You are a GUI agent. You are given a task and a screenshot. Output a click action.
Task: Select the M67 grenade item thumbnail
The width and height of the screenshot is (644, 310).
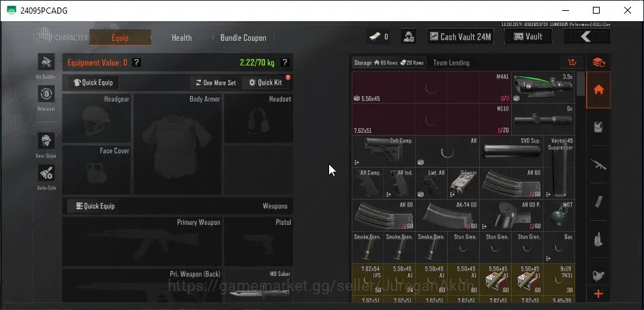tap(559, 215)
